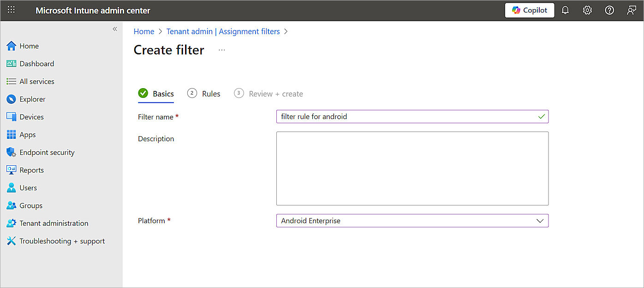Image resolution: width=644 pixels, height=288 pixels.
Task: Select the Basics tab
Action: [x=156, y=94]
